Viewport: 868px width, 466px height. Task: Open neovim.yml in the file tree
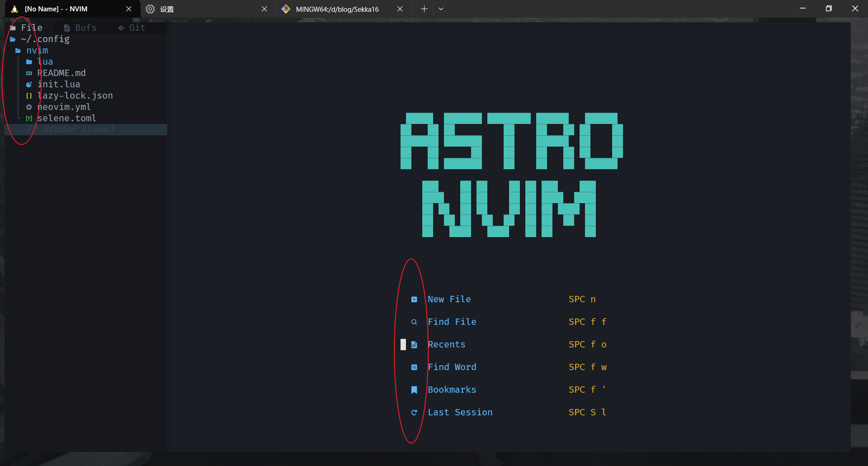[64, 107]
